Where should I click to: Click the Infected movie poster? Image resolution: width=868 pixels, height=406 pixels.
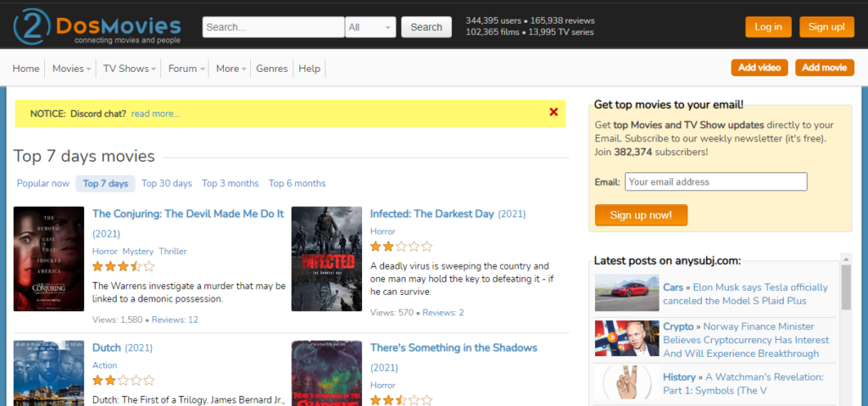[326, 259]
